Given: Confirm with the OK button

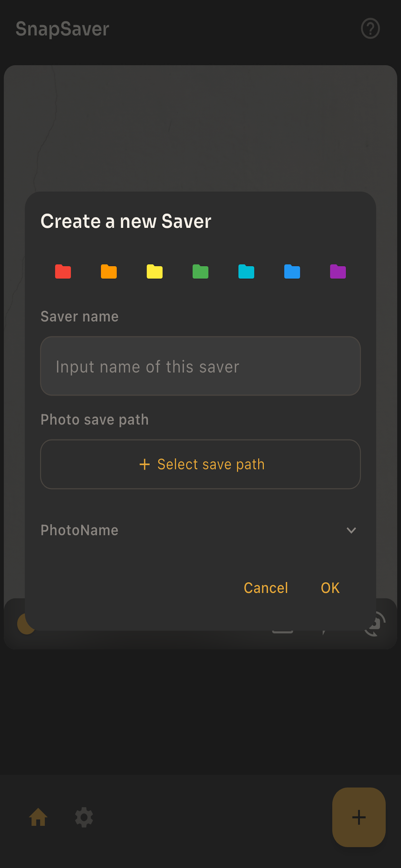Looking at the screenshot, I should coord(330,588).
